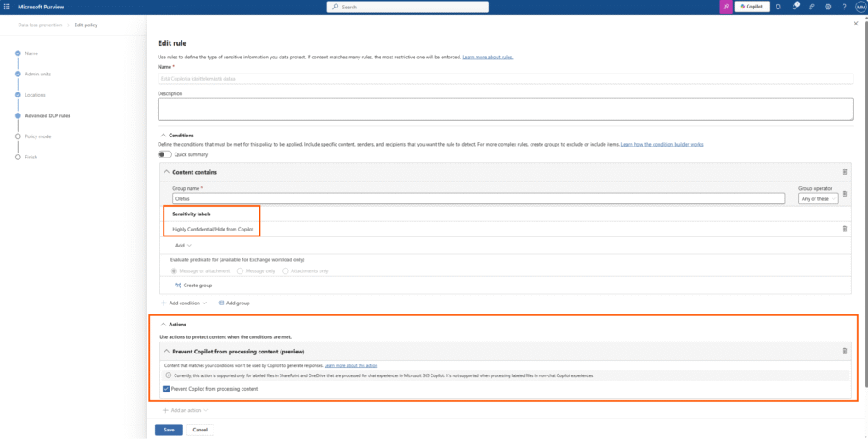This screenshot has height=439, width=868.
Task: Open the Copilot button in the header
Action: tap(752, 7)
